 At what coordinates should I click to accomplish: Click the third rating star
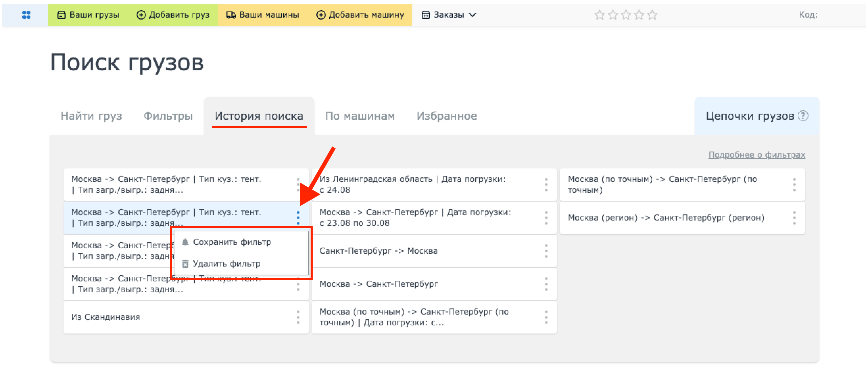(626, 15)
